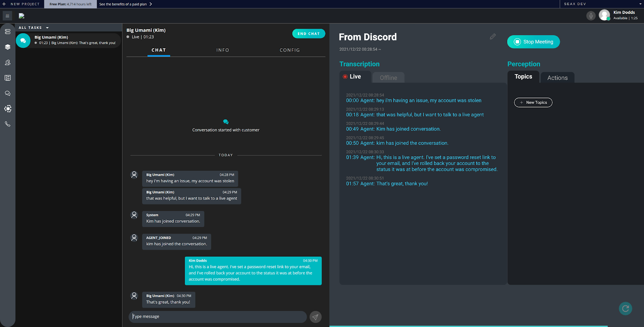The image size is (644, 327).
Task: Click transcript line at 00:49
Action: click(393, 129)
